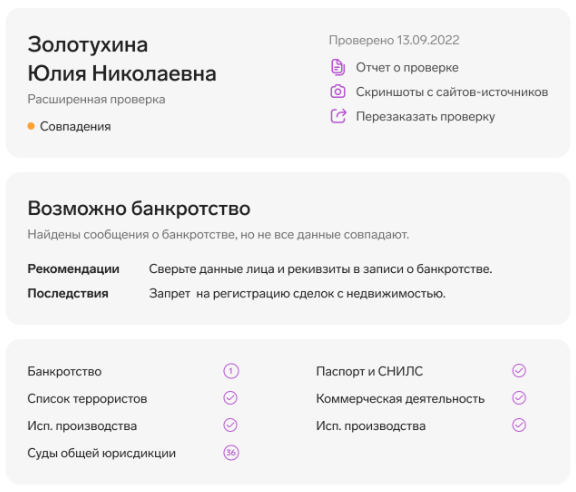Select Перезаказать проверку link
The height and width of the screenshot is (492, 576).
[x=425, y=116]
